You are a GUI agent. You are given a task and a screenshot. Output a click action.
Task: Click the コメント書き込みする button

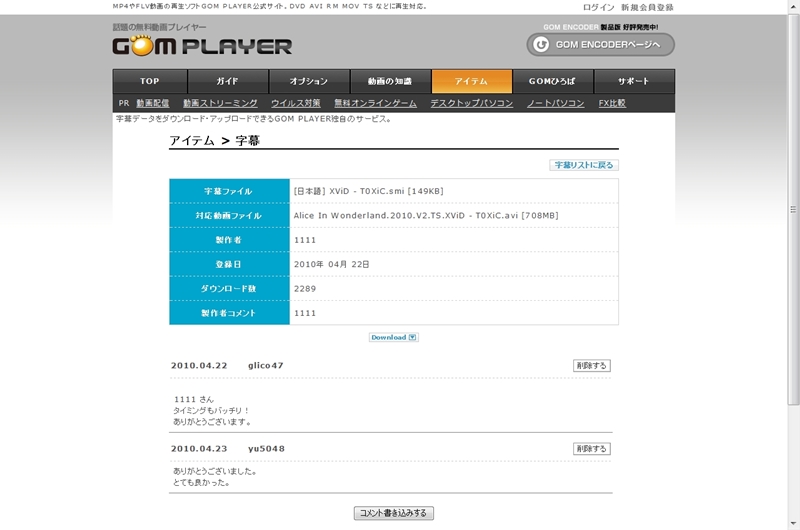point(393,513)
